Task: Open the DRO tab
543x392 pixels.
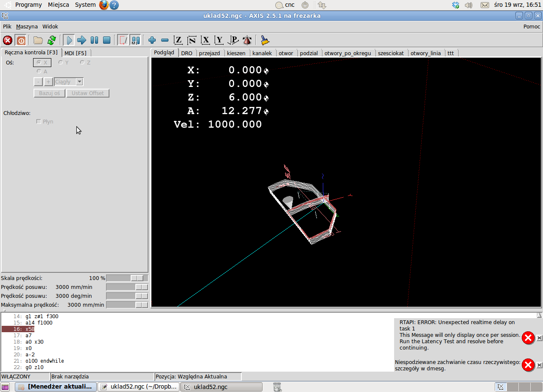Action: coord(187,53)
